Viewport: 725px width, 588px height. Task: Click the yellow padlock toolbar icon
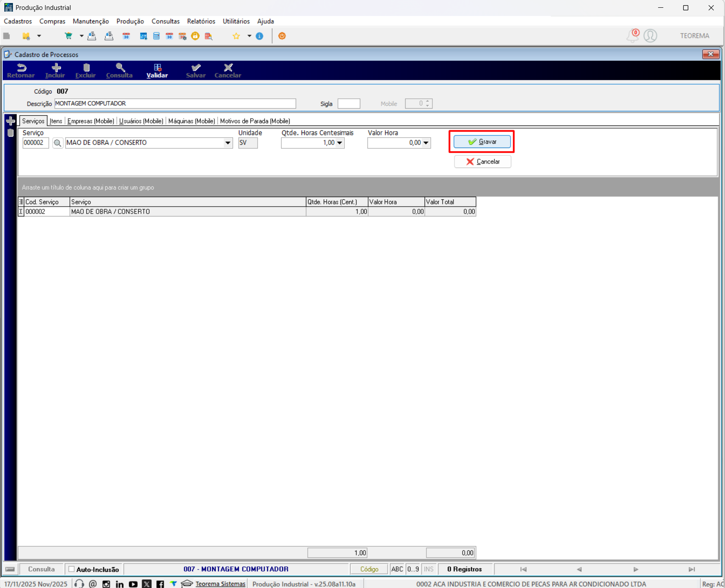(x=195, y=36)
